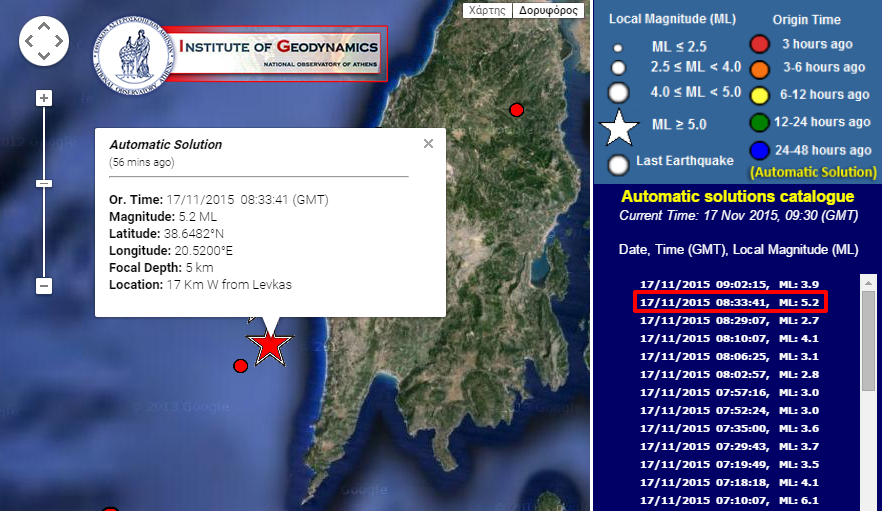The image size is (882, 511).
Task: Pan the map right with arrow control
Action: (58, 42)
